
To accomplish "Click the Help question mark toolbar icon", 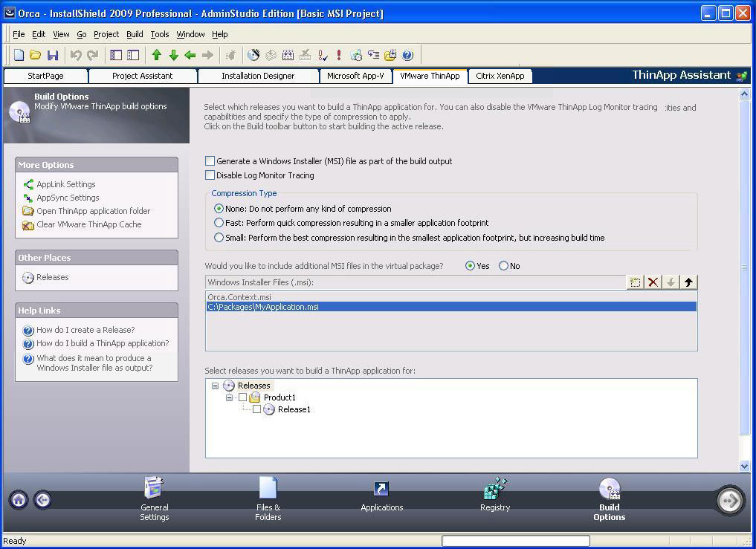I will (407, 55).
